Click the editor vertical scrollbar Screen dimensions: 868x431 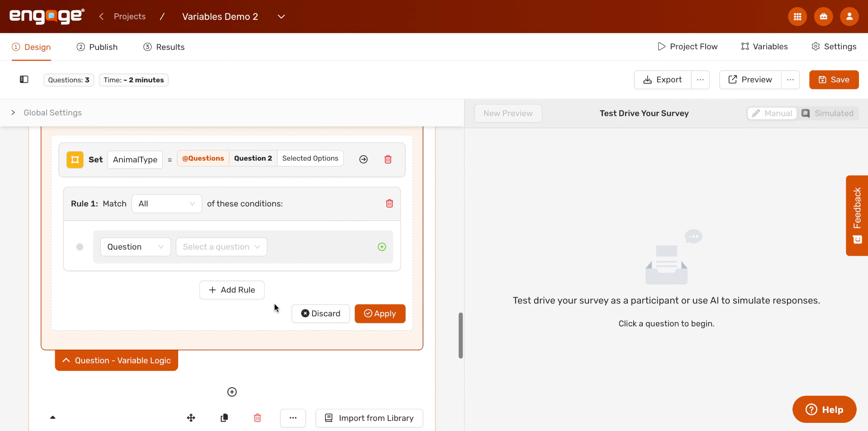[x=460, y=335]
